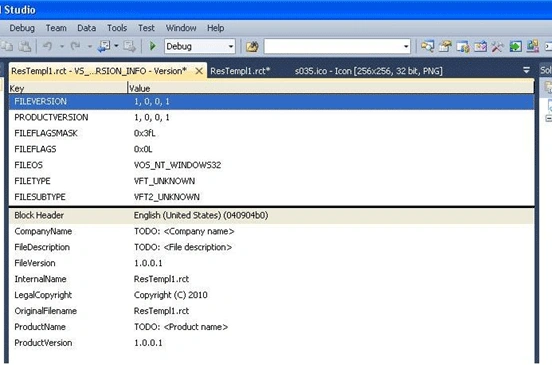Select the OriginalFilename key

tap(45, 311)
